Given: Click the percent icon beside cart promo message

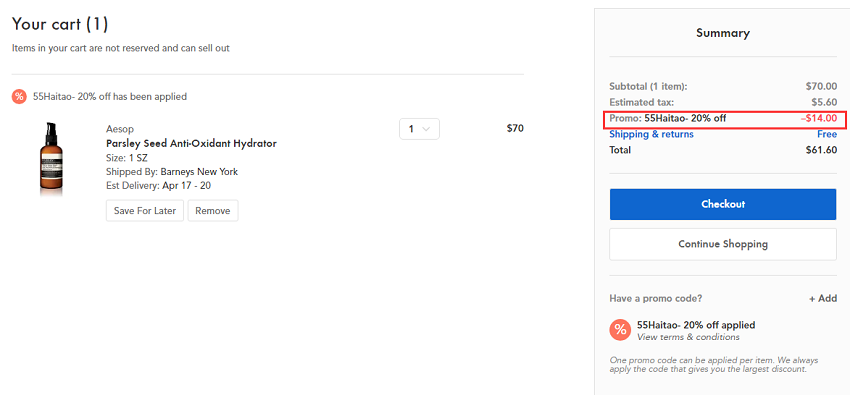Looking at the screenshot, I should tap(20, 97).
